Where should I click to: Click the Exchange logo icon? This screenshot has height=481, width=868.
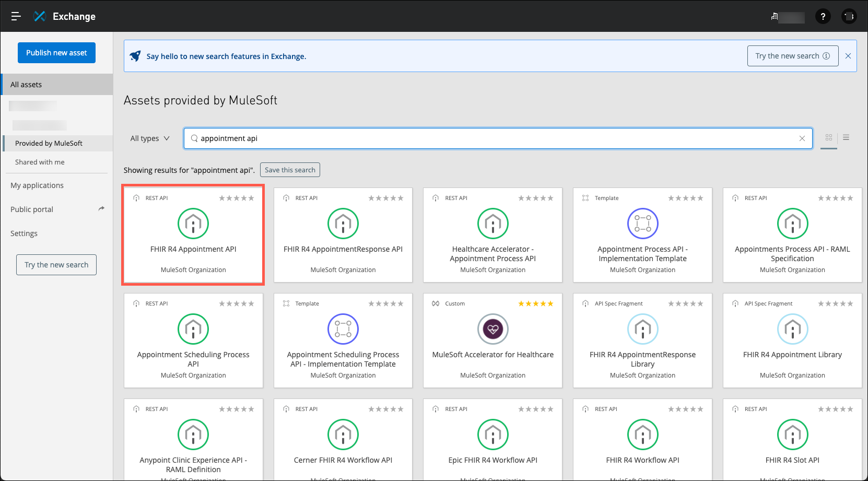click(40, 16)
